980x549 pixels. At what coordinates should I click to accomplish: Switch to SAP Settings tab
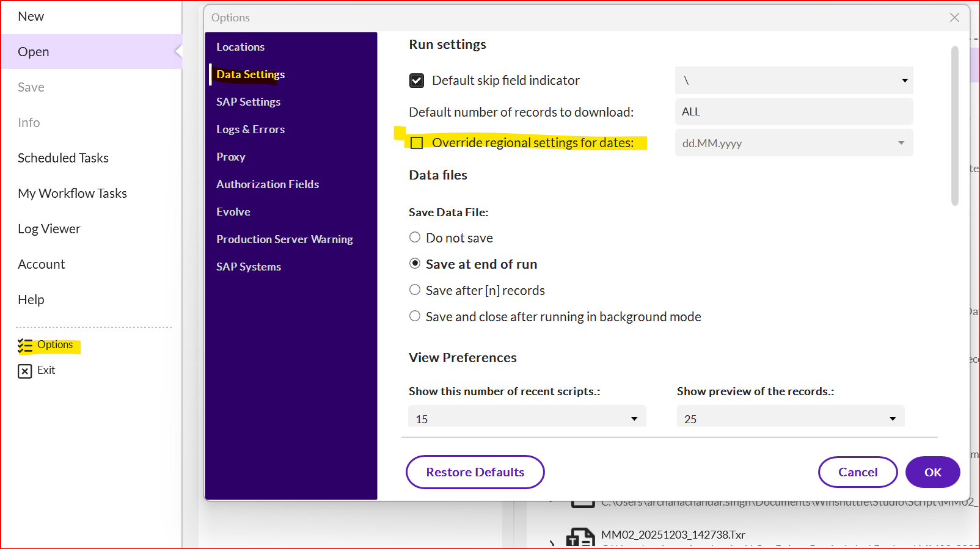pos(248,102)
